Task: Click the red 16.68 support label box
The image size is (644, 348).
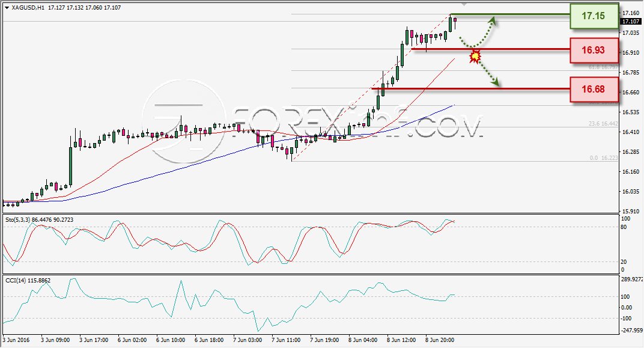Action: [594, 89]
